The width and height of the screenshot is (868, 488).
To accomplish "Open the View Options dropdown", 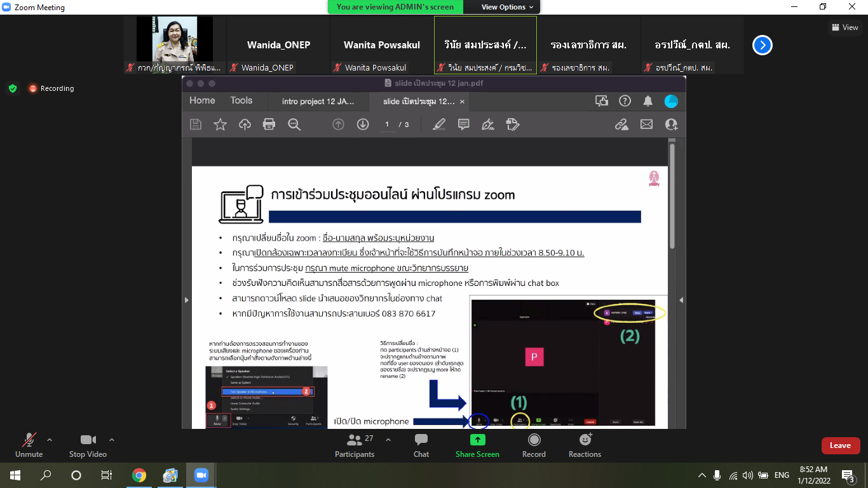I will coord(507,7).
